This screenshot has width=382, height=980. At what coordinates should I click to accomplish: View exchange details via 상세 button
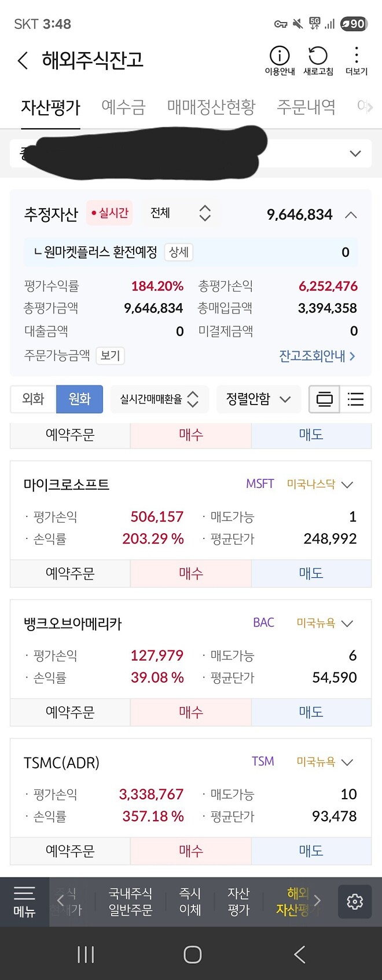coord(178,252)
